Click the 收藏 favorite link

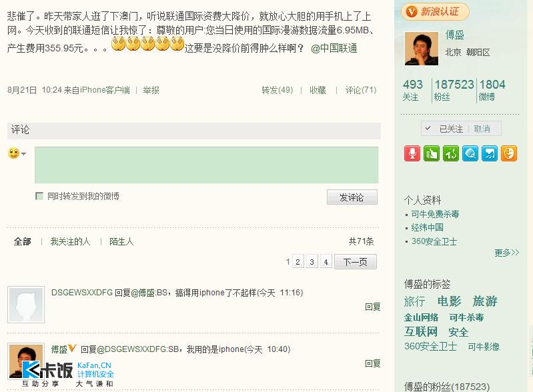[318, 90]
